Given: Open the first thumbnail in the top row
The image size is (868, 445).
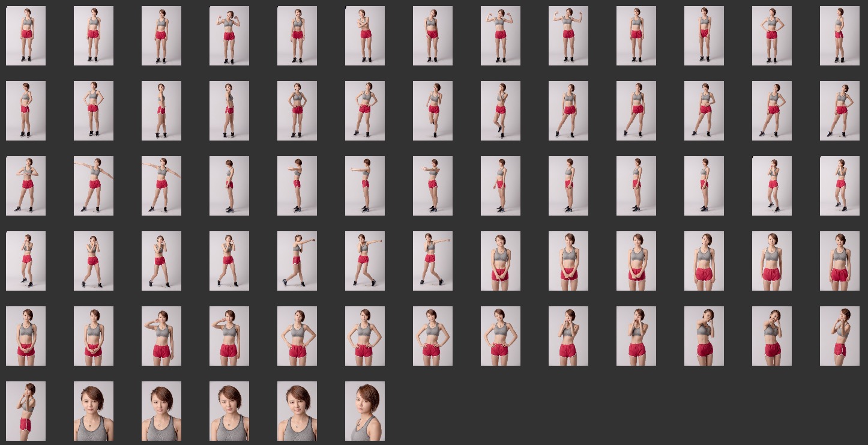Looking at the screenshot, I should (26, 35).
